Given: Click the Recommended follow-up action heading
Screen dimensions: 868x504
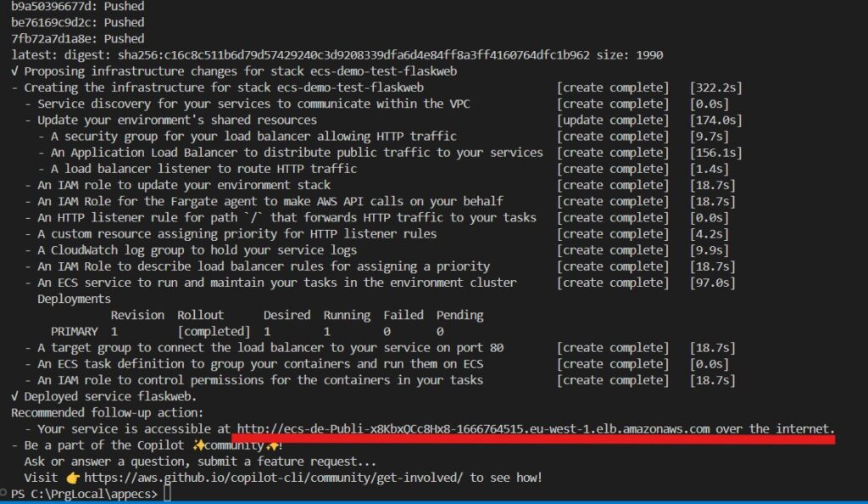Looking at the screenshot, I should [x=108, y=412].
